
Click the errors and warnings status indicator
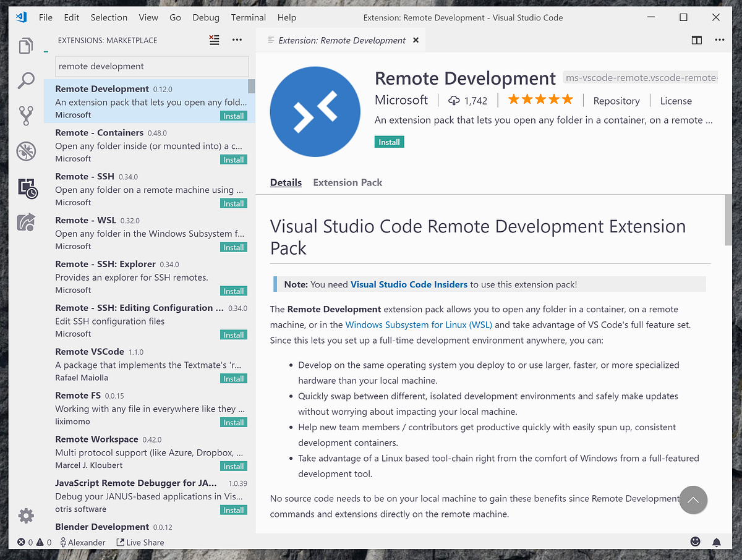[x=35, y=542]
